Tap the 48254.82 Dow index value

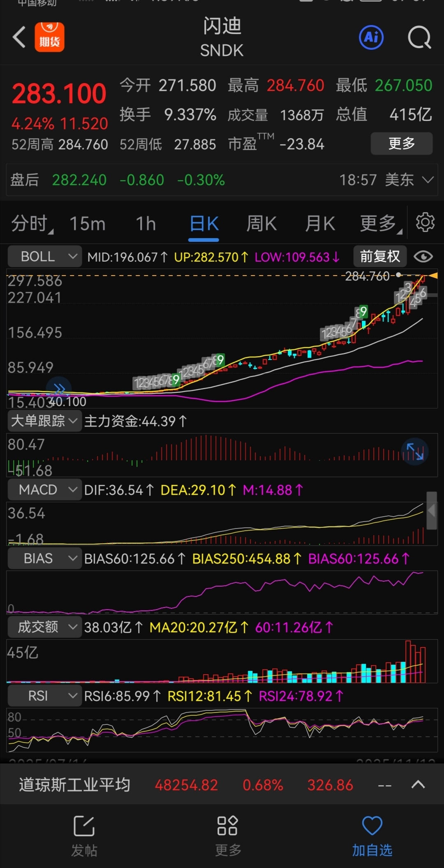[186, 785]
